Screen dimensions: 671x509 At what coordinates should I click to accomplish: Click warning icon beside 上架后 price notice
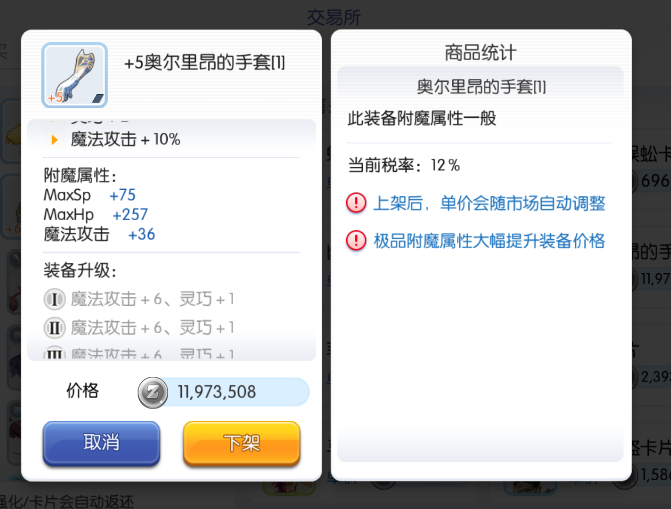[356, 203]
